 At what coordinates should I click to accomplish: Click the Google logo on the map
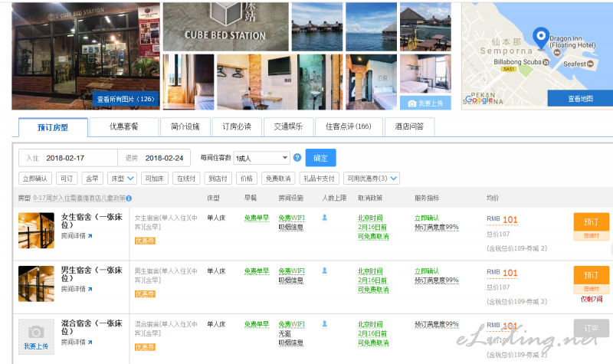[x=478, y=100]
